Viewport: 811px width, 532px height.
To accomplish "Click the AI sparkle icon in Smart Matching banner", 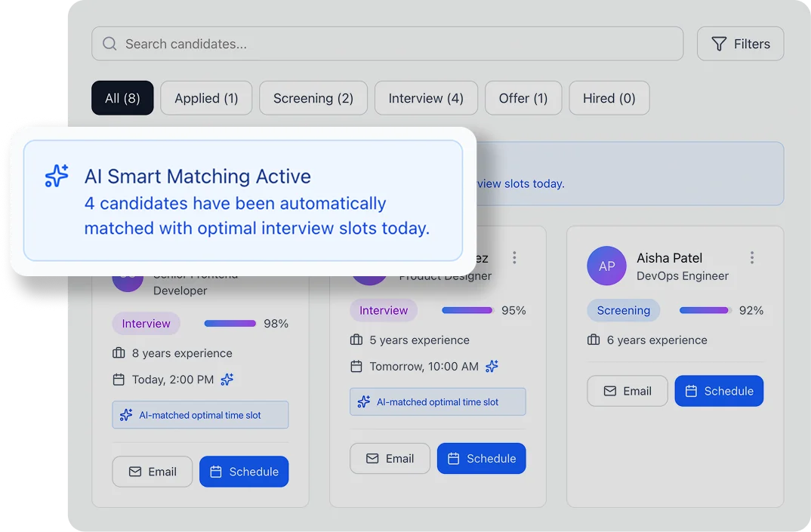I will (57, 176).
